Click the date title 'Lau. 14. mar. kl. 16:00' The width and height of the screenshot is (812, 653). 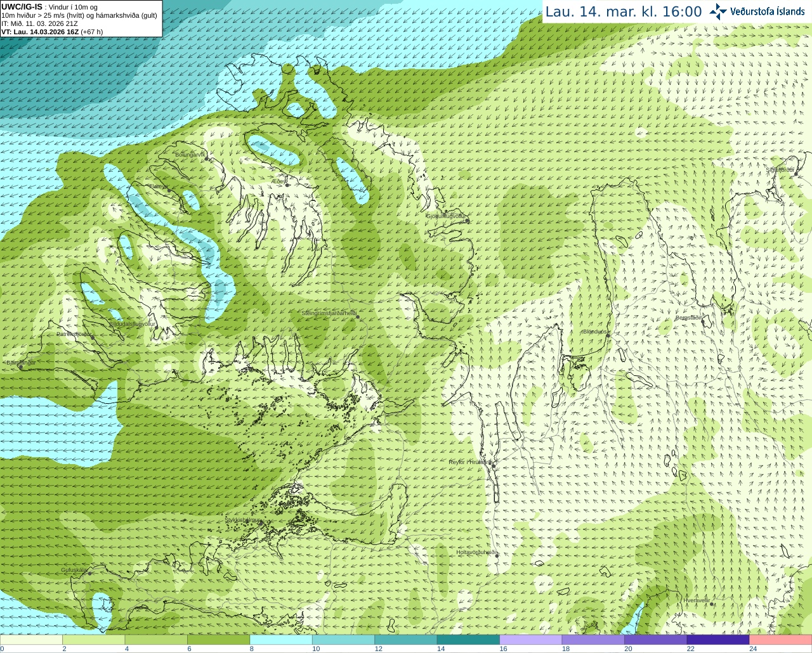pyautogui.click(x=624, y=11)
